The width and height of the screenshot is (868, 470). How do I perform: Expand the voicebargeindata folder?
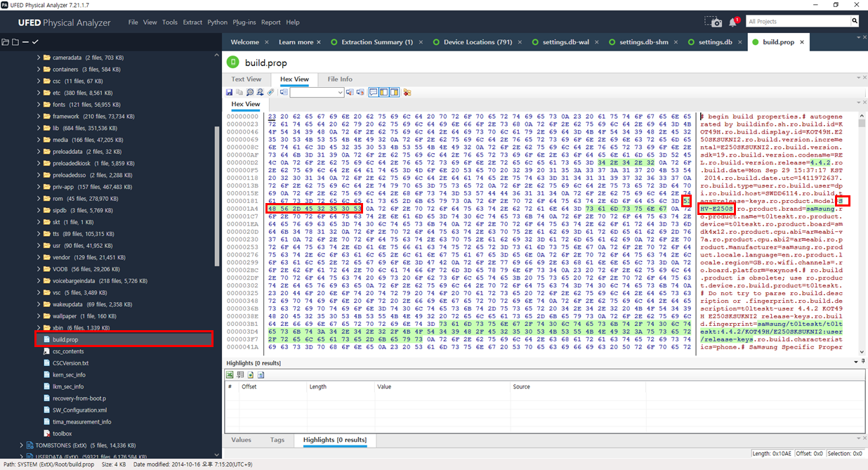pyautogui.click(x=39, y=280)
